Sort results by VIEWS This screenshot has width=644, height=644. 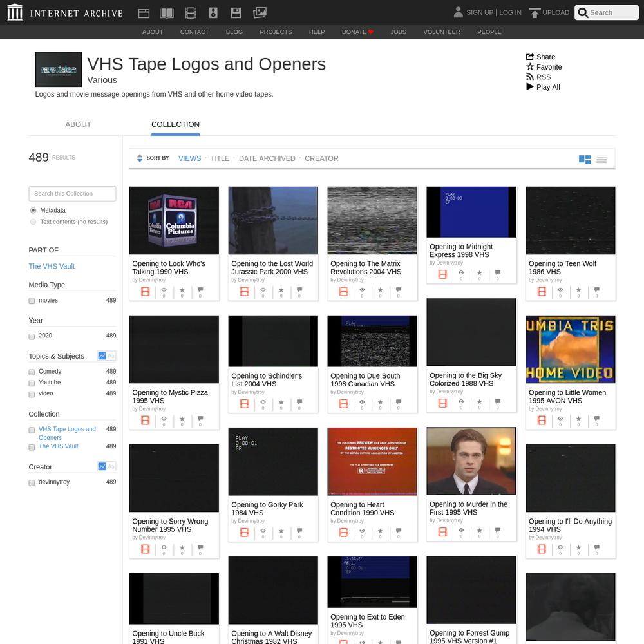pyautogui.click(x=190, y=158)
